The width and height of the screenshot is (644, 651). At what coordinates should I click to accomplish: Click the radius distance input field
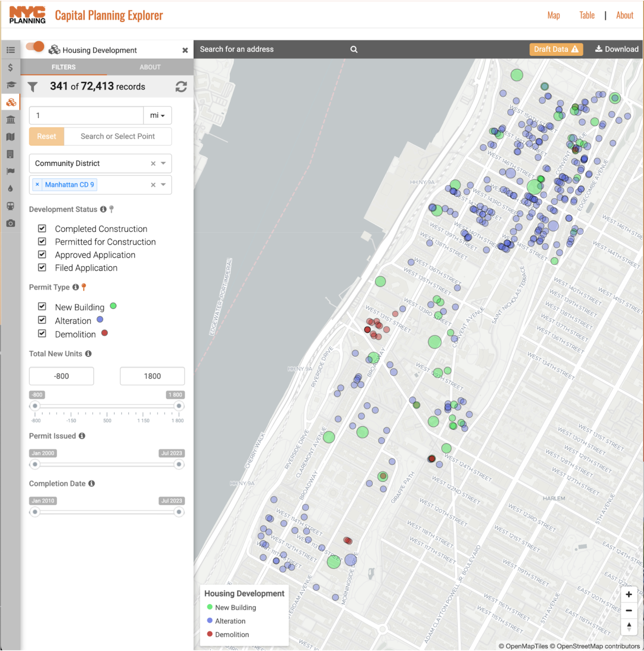pyautogui.click(x=86, y=115)
